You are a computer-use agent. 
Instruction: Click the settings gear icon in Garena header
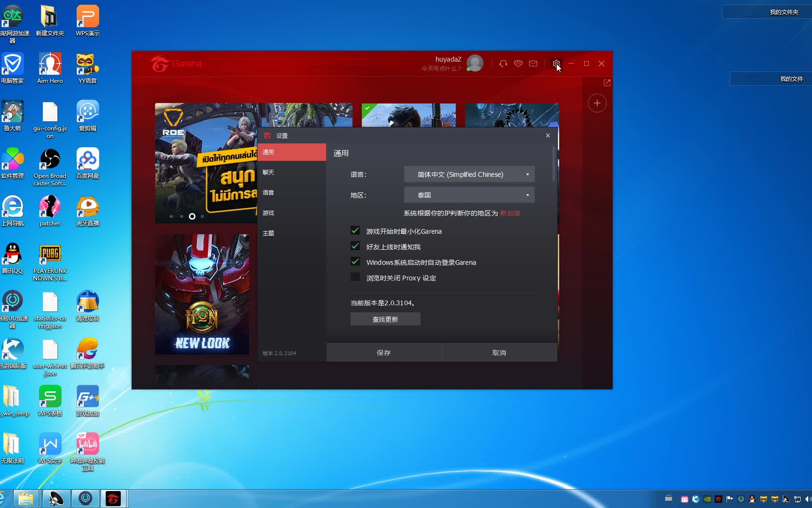(x=556, y=63)
